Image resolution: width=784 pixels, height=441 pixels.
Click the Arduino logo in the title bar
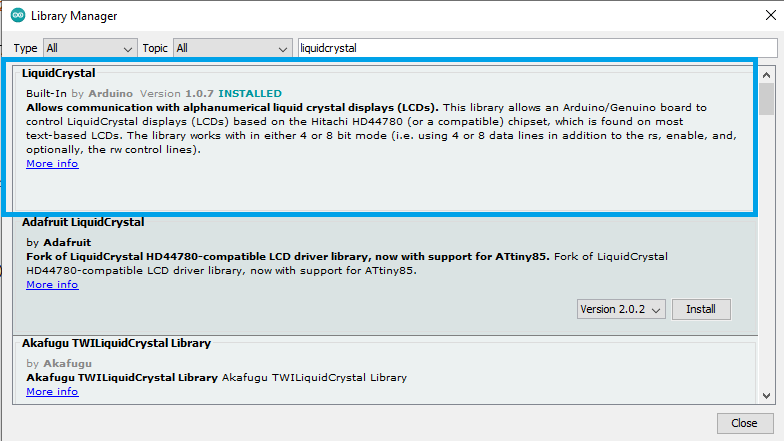17,16
